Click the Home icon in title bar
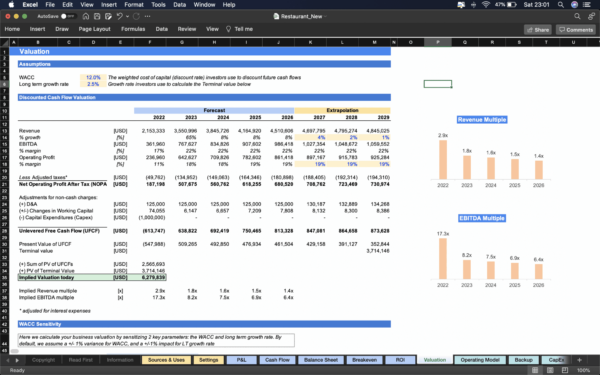Screen dimensions: 600x375 pyautogui.click(x=86, y=16)
